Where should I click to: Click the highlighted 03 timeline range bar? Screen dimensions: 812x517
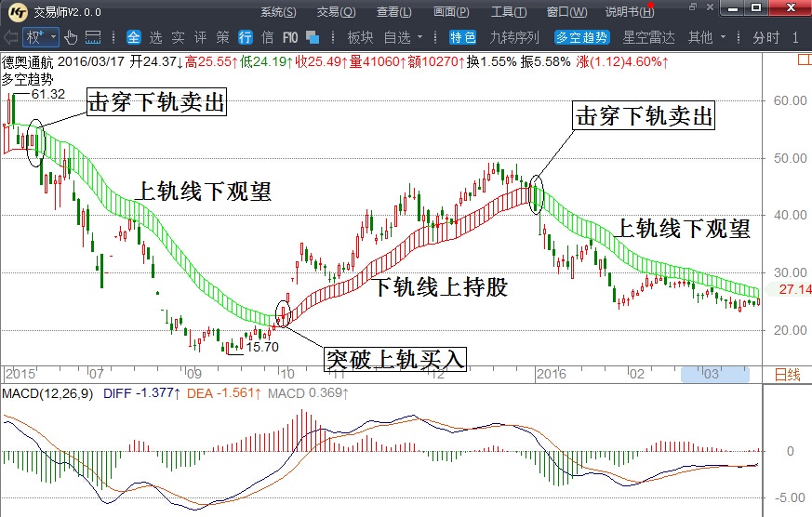pyautogui.click(x=714, y=374)
